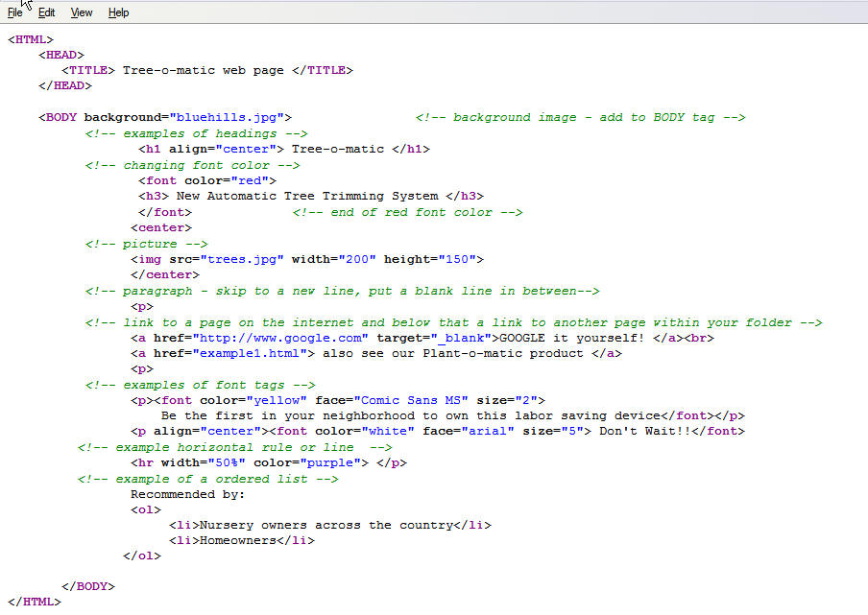Click the google.com hyperlink text

point(282,337)
